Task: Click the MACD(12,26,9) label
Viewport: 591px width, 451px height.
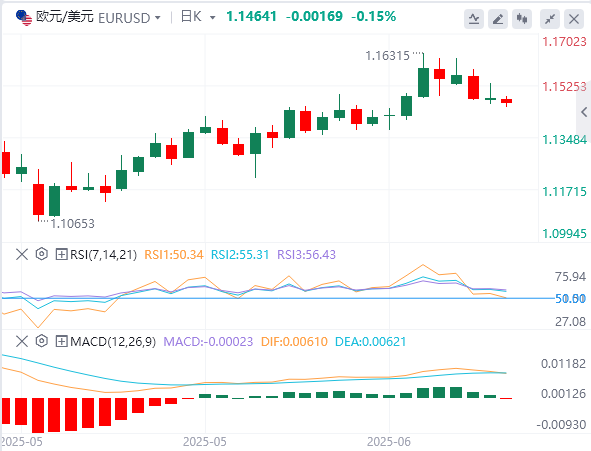Action: pyautogui.click(x=113, y=342)
